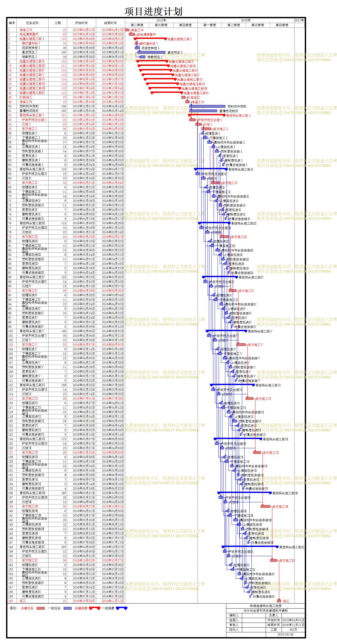Click the 2015年 timescale header
Screen dimensions: 337x644
point(161,20)
